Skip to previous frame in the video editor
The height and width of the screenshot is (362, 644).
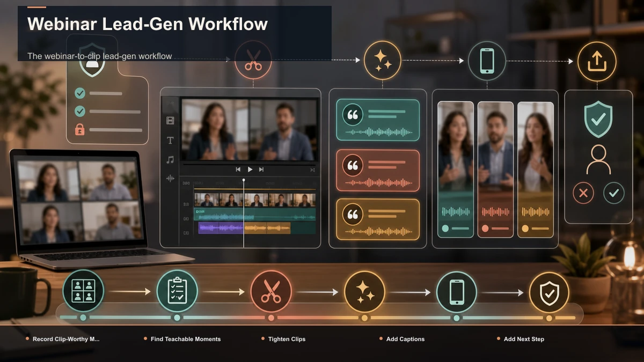click(x=238, y=169)
